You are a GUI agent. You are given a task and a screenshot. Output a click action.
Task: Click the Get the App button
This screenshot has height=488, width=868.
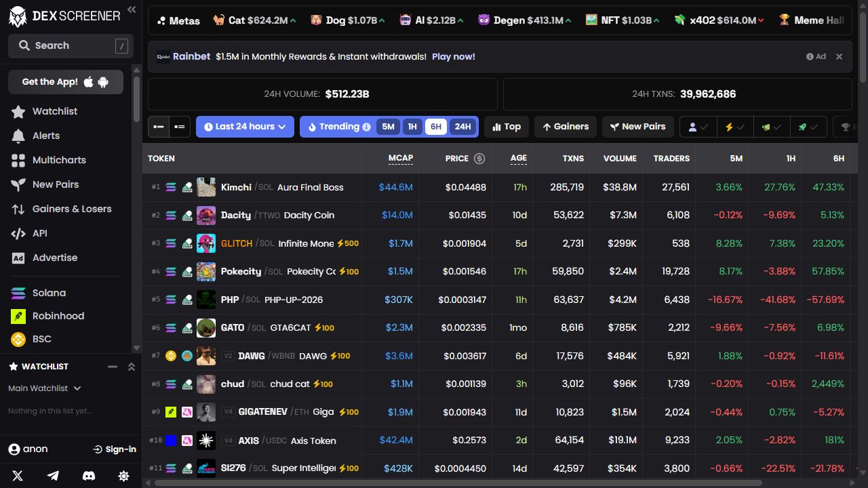tap(66, 82)
